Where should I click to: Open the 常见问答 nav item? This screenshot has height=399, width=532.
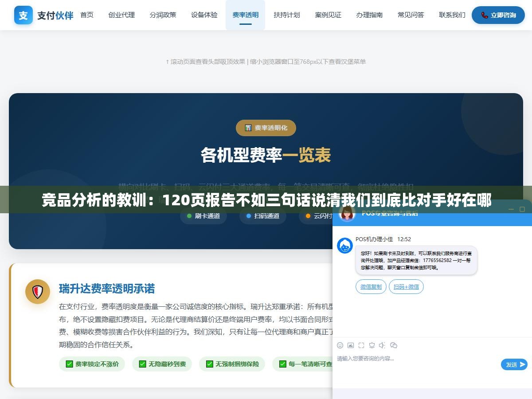(x=411, y=15)
